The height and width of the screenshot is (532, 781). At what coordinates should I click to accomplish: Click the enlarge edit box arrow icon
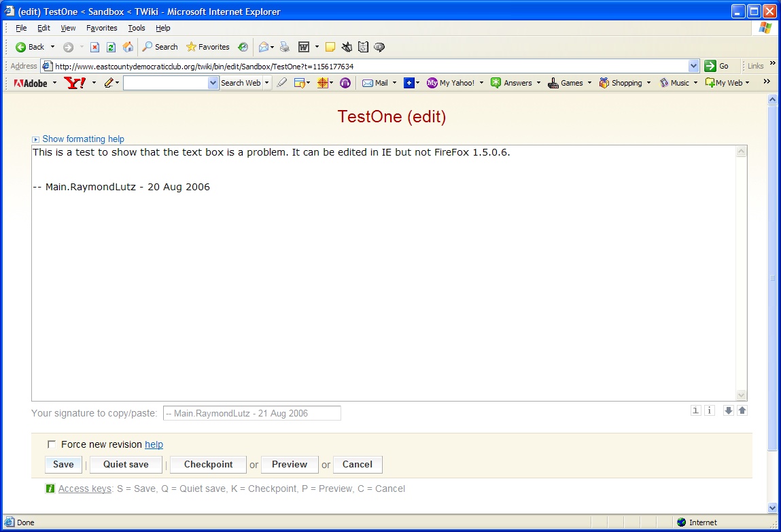728,410
